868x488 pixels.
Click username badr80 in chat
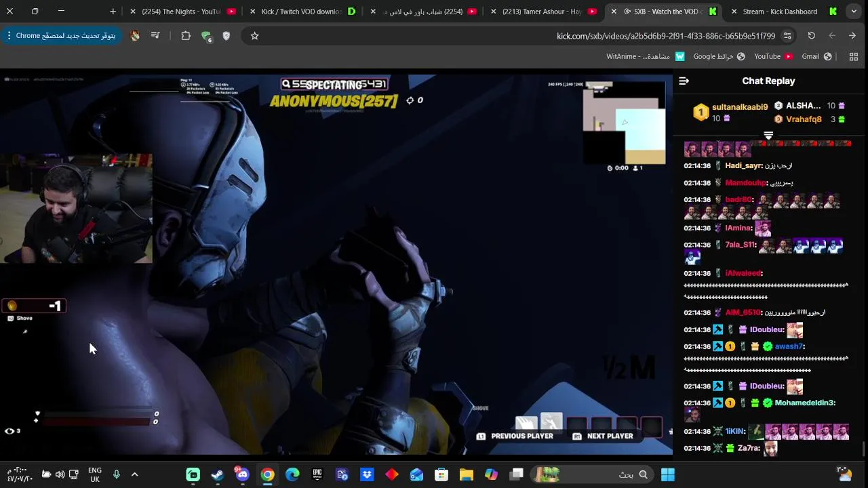tap(738, 199)
